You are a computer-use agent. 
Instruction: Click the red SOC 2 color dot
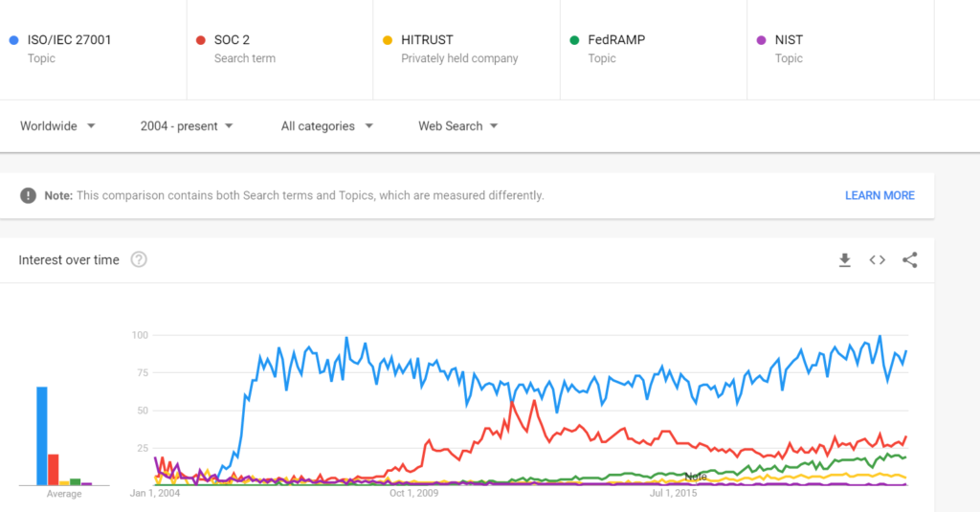pyautogui.click(x=201, y=40)
